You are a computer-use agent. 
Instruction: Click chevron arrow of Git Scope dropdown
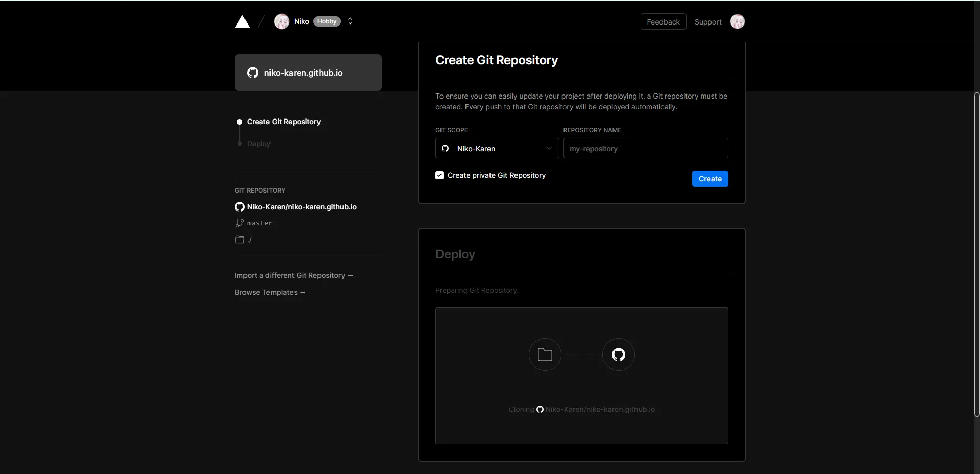(x=549, y=148)
